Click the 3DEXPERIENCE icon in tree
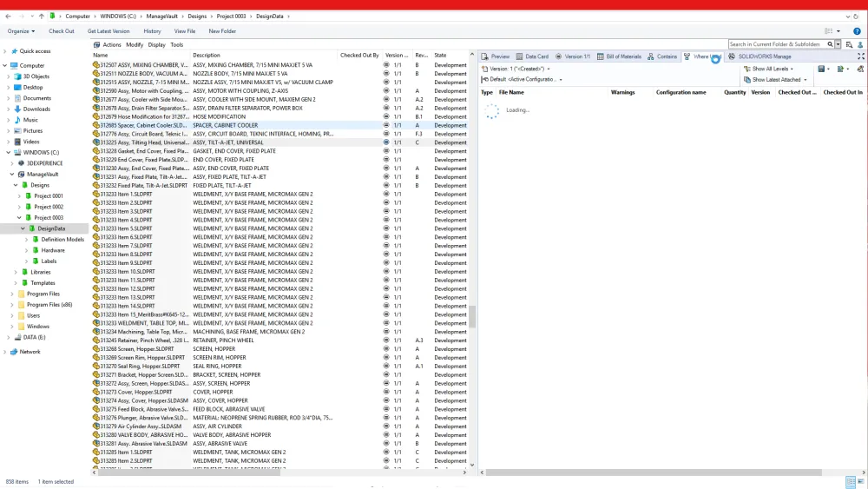The image size is (868, 489). pyautogui.click(x=21, y=163)
